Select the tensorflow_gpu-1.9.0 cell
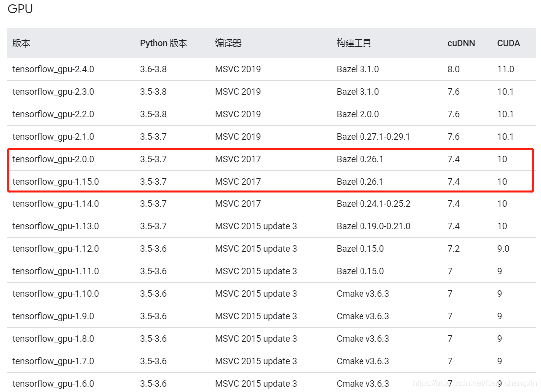 (x=53, y=316)
